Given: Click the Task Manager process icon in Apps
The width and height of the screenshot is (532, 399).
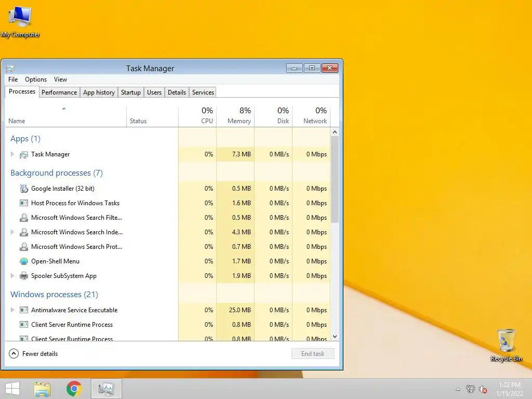Looking at the screenshot, I should (24, 155).
